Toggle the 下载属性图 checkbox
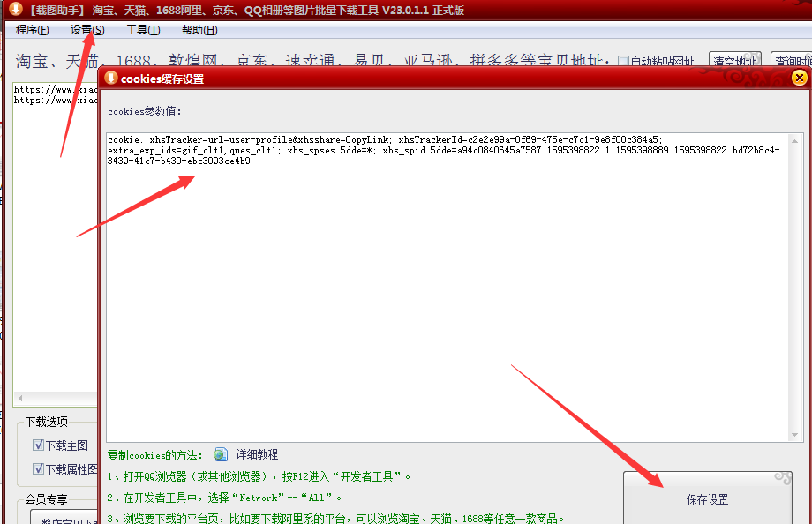This screenshot has width=812, height=524. 38,468
